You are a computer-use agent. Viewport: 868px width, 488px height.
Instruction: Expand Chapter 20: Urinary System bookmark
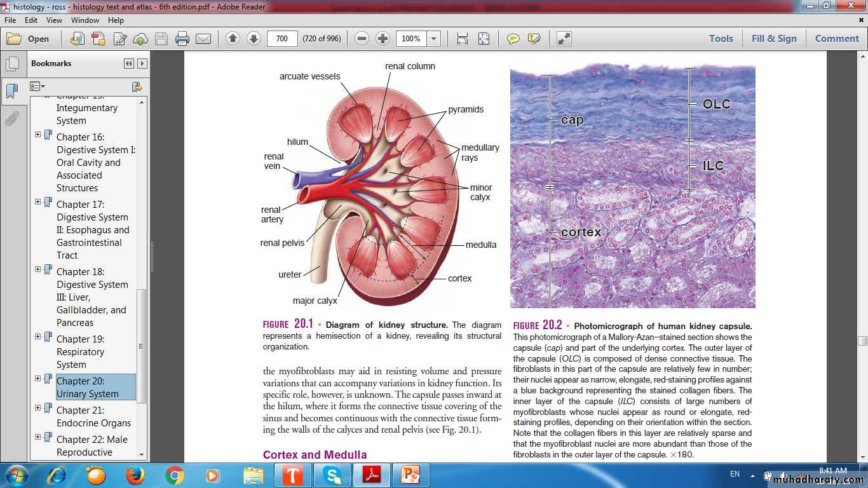38,379
